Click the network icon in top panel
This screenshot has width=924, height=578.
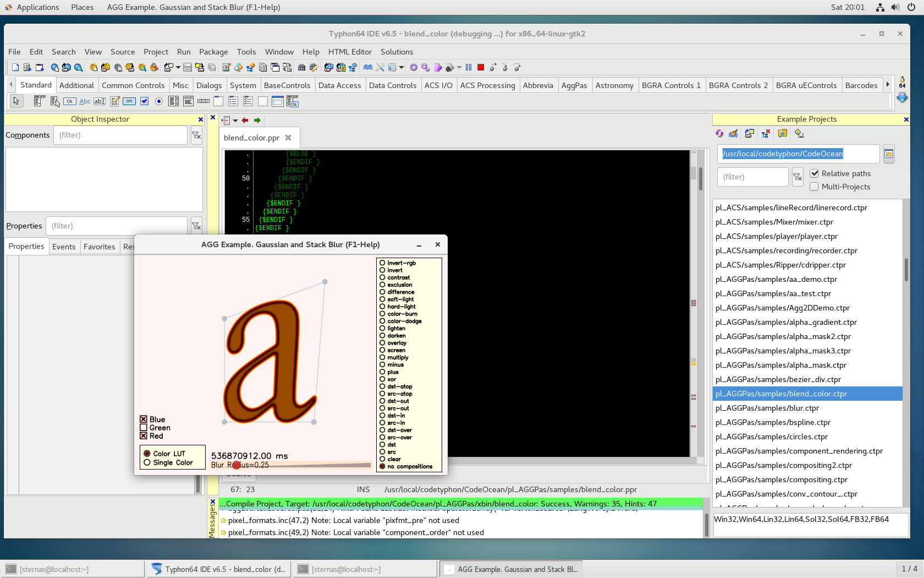pos(880,7)
